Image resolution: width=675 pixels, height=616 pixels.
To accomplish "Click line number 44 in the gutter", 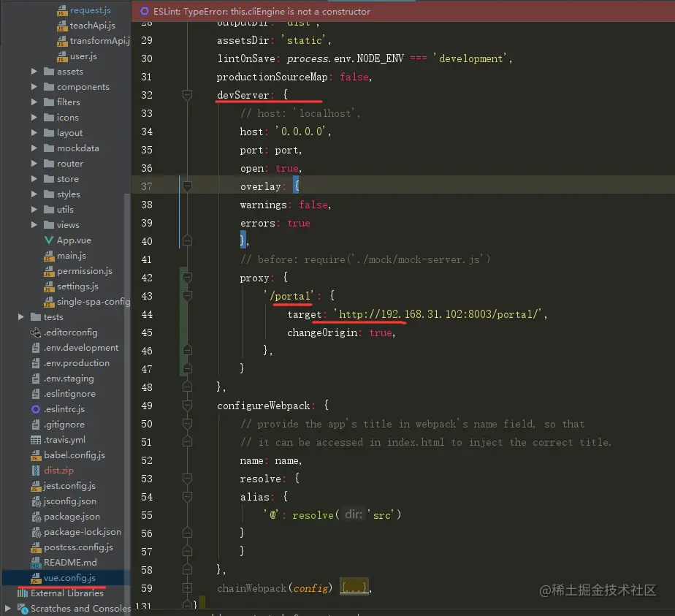I will 147,315.
